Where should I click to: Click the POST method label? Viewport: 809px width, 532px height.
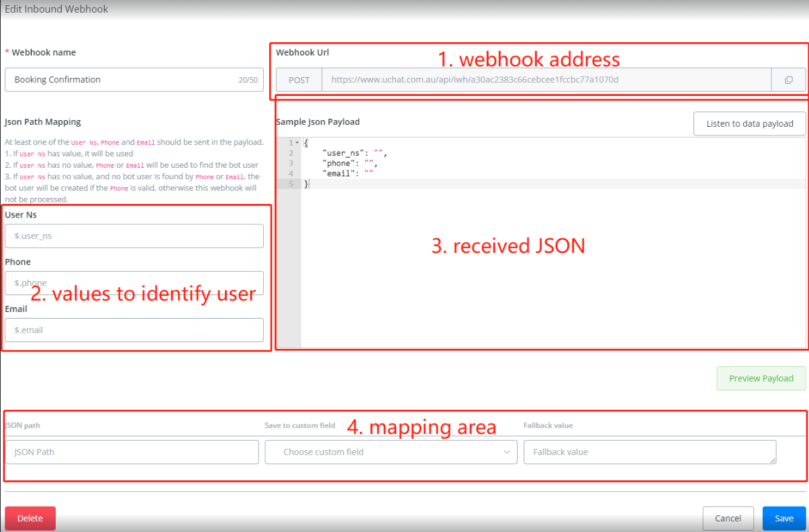[x=299, y=80]
